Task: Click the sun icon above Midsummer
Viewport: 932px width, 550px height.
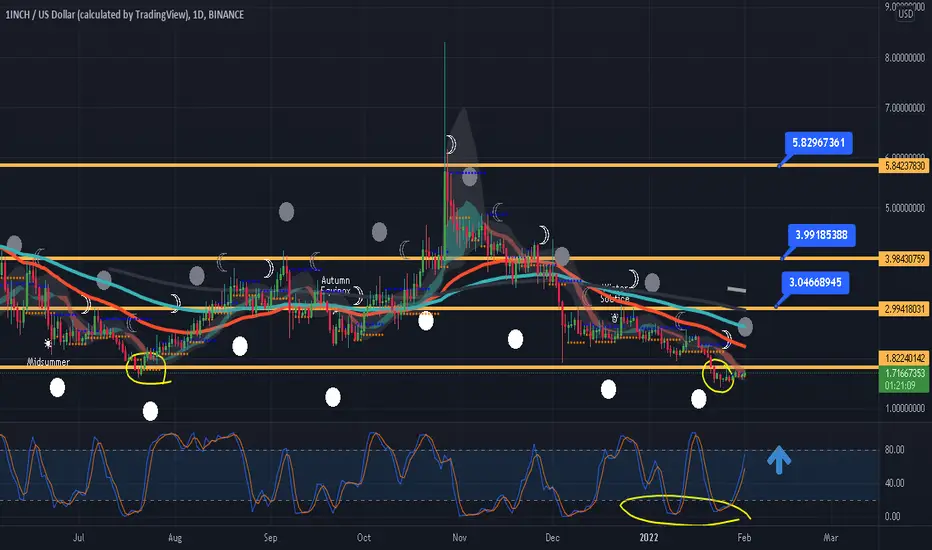Action: [x=48, y=343]
